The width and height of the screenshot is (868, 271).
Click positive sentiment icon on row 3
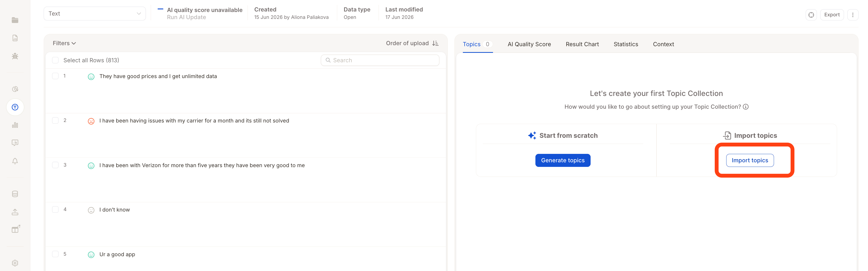(91, 166)
